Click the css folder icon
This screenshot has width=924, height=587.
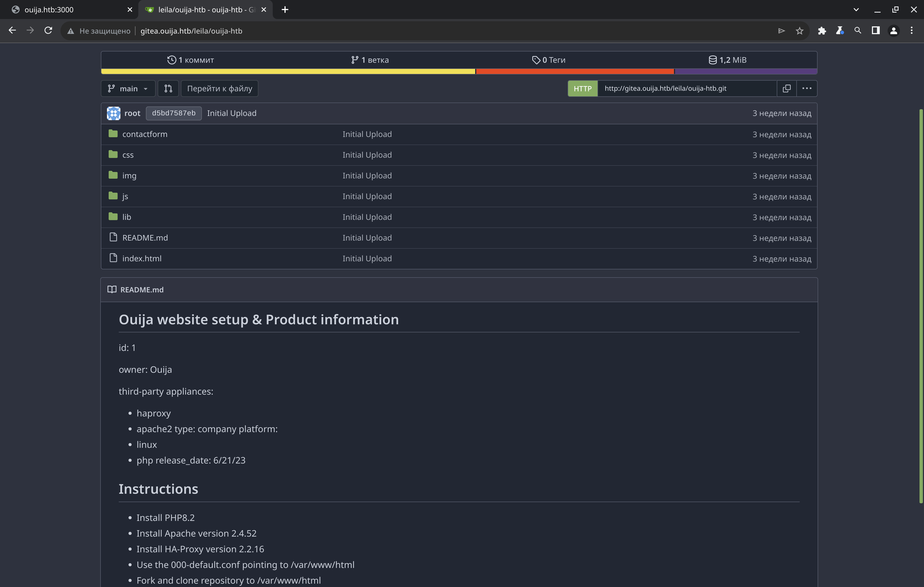tap(113, 154)
